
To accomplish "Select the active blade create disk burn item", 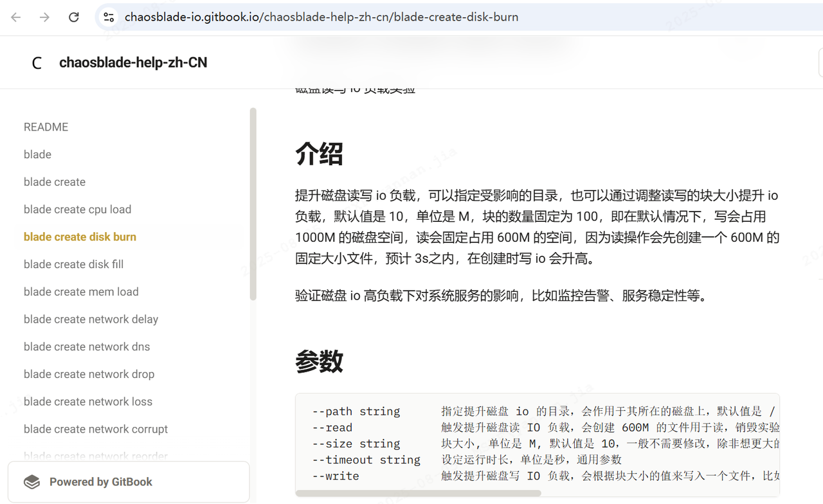I will [80, 237].
